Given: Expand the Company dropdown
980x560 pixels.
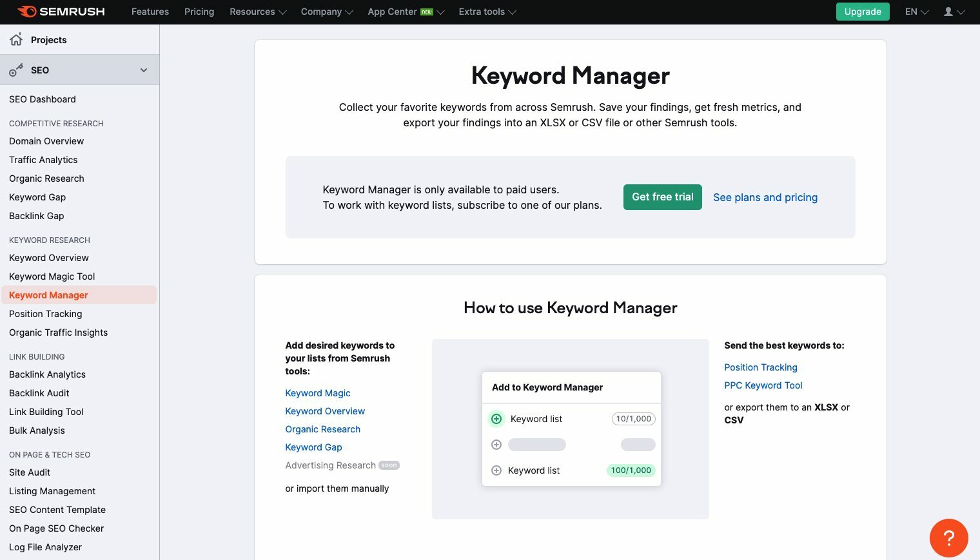Looking at the screenshot, I should tap(327, 12).
